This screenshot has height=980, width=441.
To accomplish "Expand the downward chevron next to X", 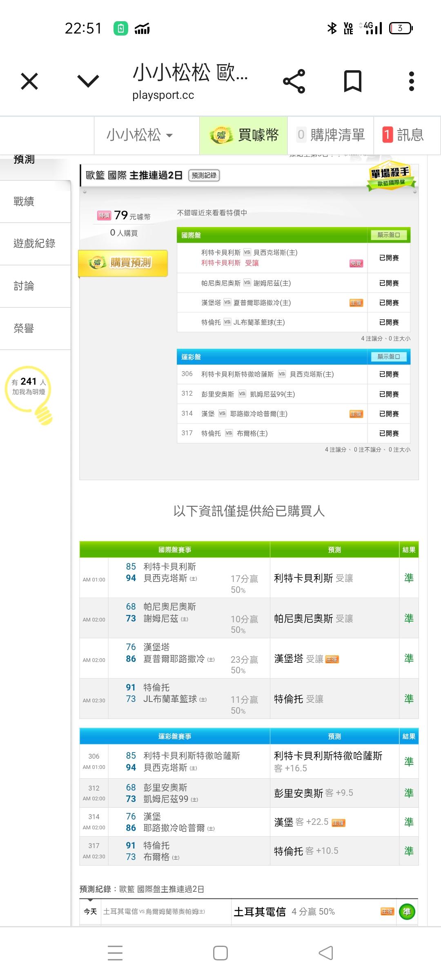I will (88, 81).
